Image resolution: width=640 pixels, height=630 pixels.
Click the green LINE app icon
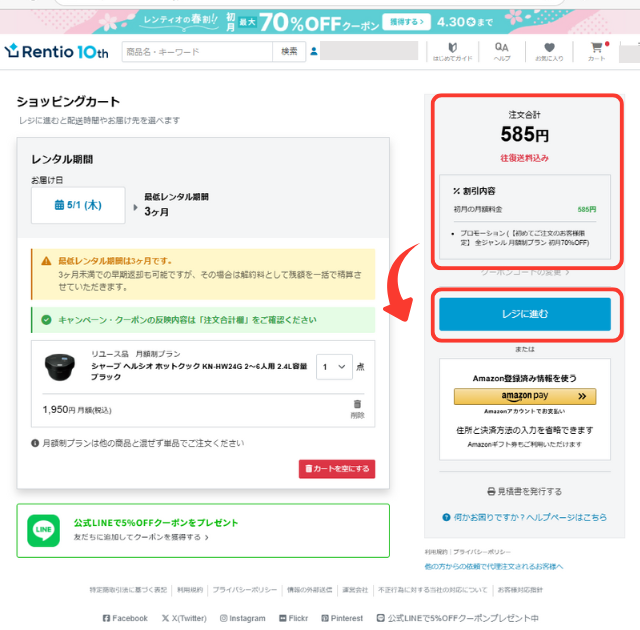(43, 530)
